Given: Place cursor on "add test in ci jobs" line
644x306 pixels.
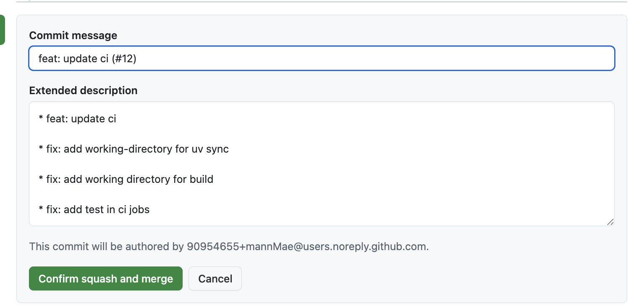Looking at the screenshot, I should pos(94,209).
